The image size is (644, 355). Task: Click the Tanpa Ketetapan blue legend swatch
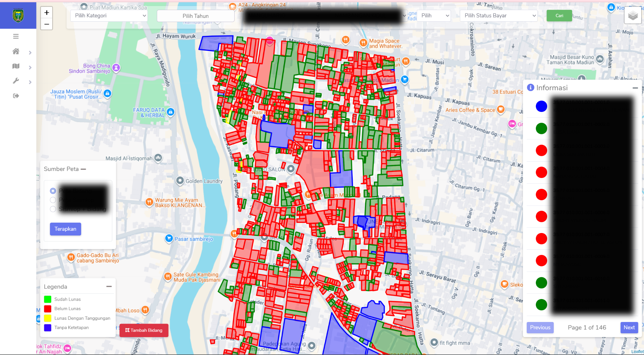pos(48,328)
